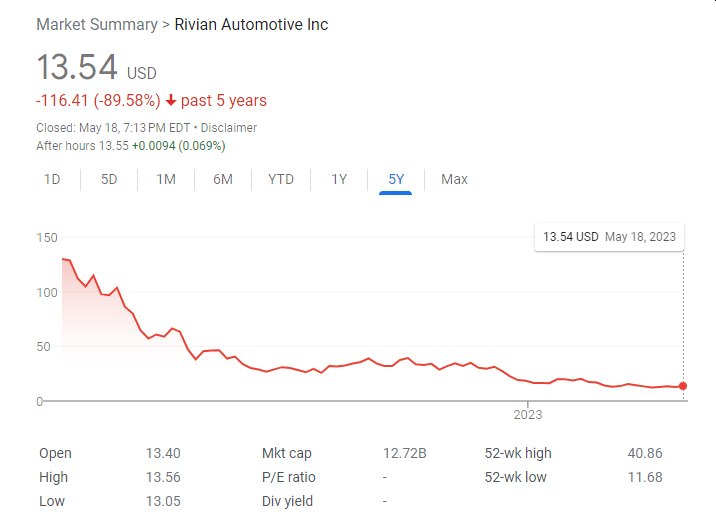716x515 pixels.
Task: Click the Mkt cap value 12.72B
Action: click(x=404, y=453)
